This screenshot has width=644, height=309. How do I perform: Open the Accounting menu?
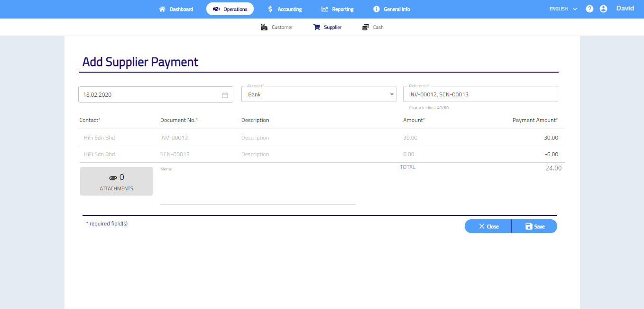point(285,9)
